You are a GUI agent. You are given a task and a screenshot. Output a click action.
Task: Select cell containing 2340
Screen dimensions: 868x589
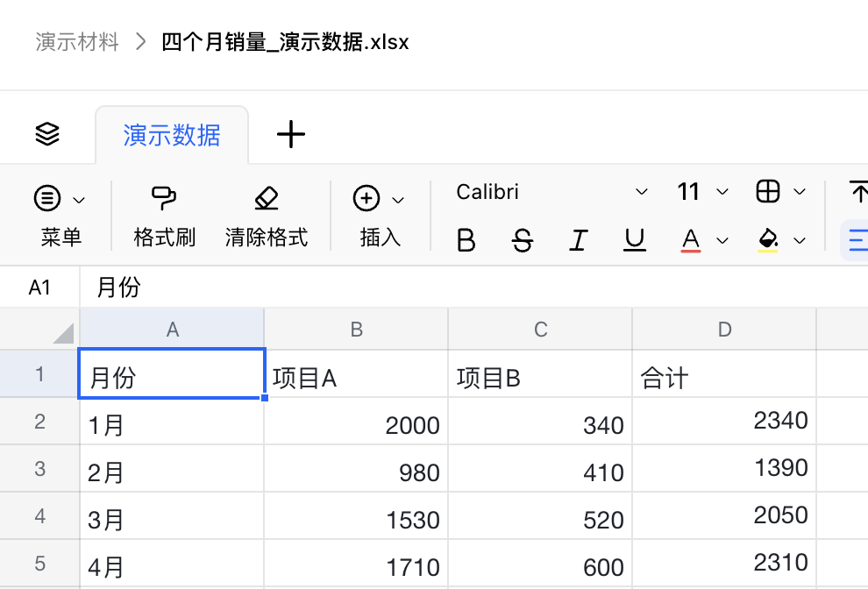[x=724, y=422]
